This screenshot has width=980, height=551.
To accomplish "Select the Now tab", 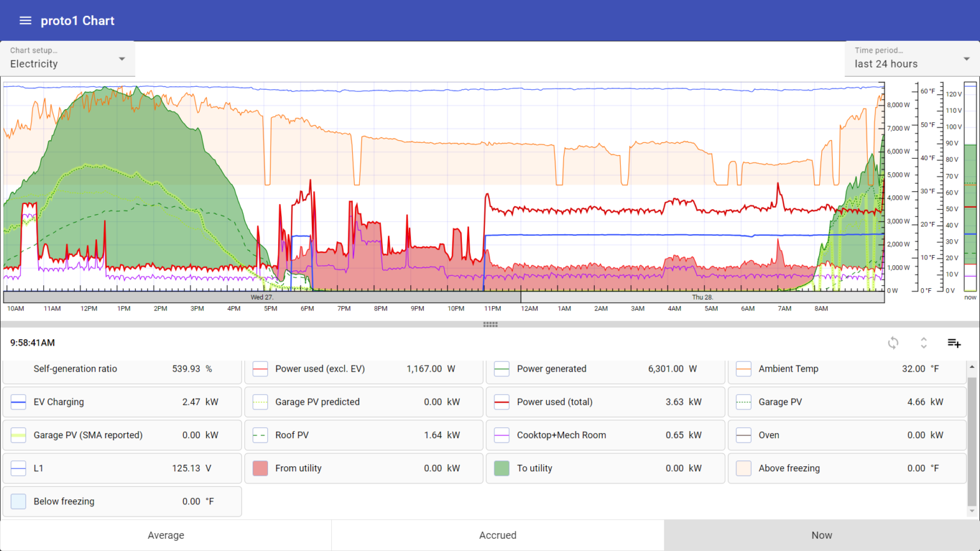I will (x=822, y=535).
